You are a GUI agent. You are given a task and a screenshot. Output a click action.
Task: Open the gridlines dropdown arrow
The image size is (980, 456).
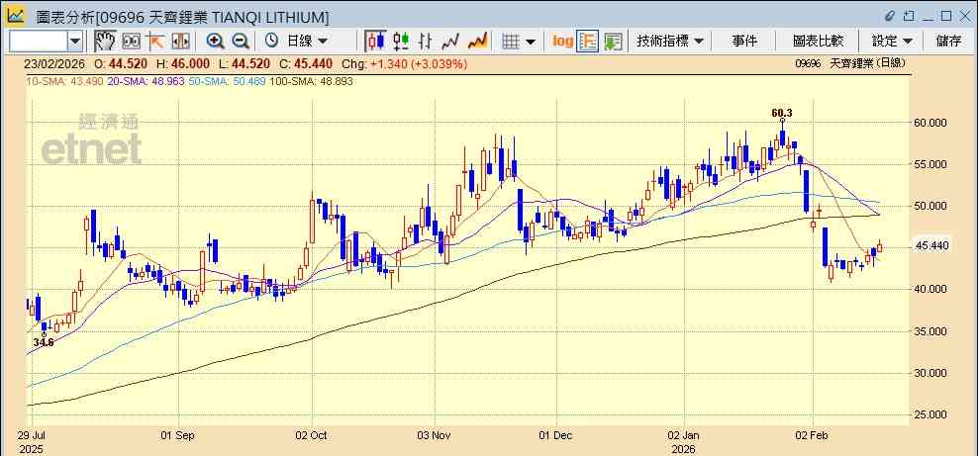click(531, 42)
